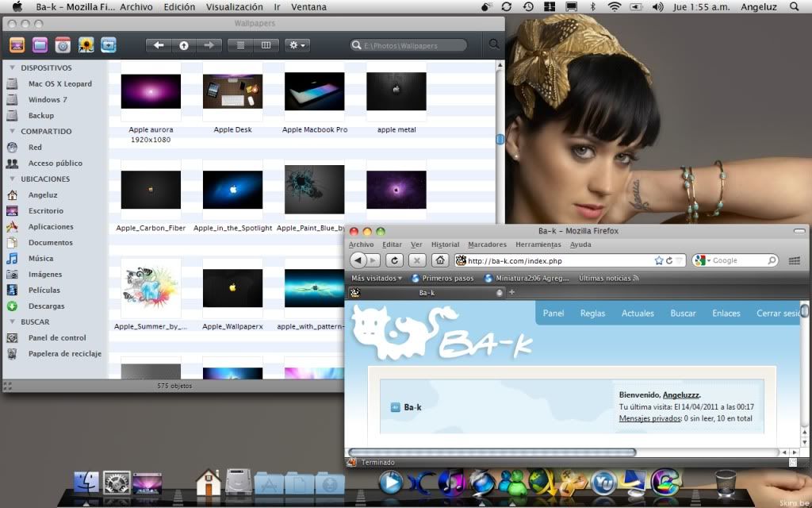Collapse the UBICACIONES sidebar section
Viewport: 812px width, 508px height.
pyautogui.click(x=12, y=179)
